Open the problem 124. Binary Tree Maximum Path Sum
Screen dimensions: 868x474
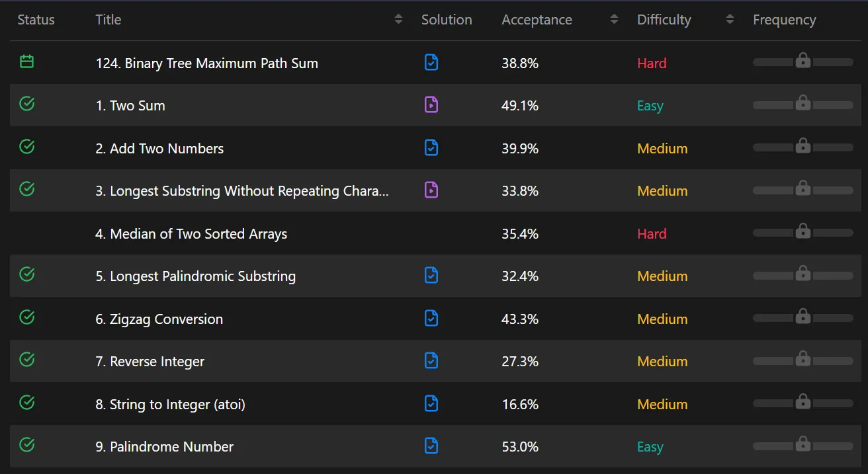coord(207,63)
